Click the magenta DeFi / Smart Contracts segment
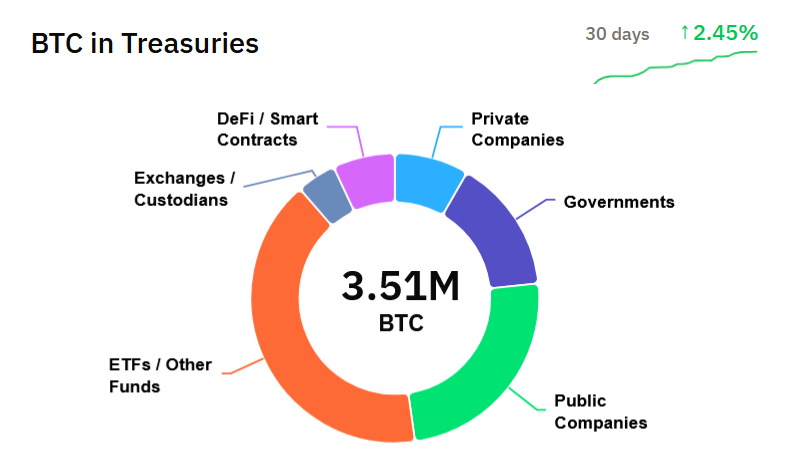This screenshot has height=459, width=788. [366, 180]
